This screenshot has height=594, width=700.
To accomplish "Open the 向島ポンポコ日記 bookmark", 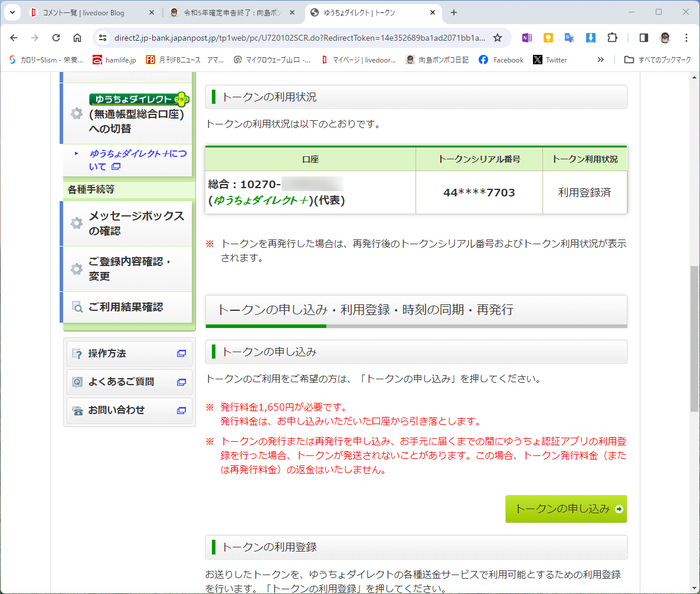I will pos(437,60).
